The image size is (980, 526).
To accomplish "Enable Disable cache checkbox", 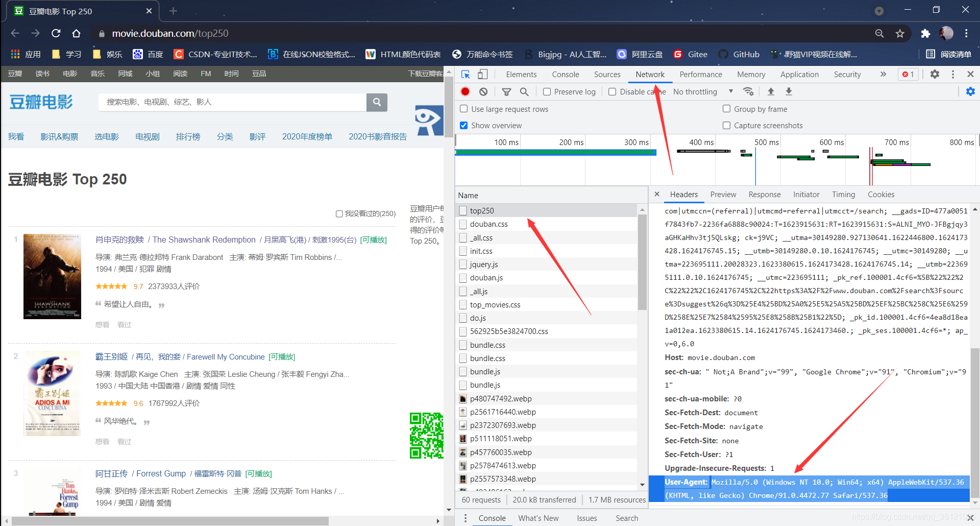I will (612, 91).
